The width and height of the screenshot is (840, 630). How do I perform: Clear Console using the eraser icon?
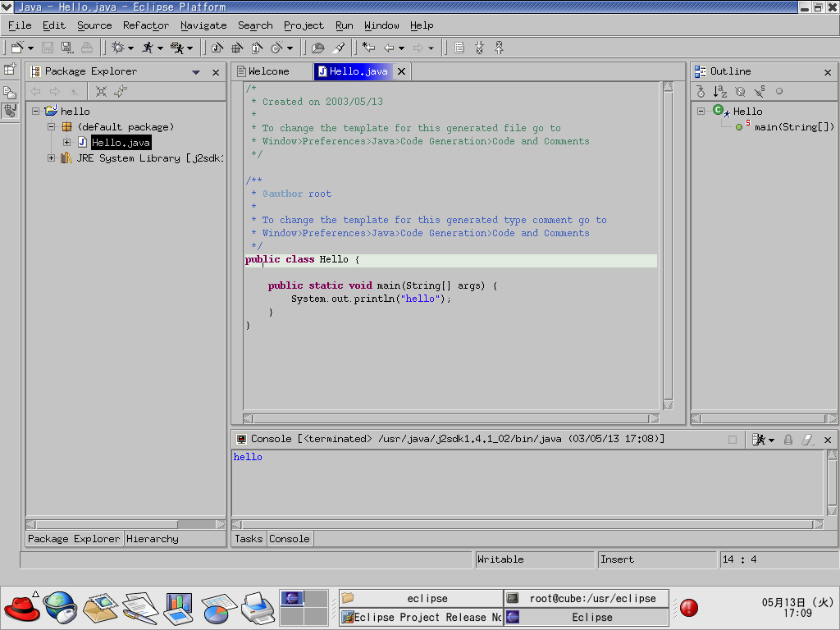tap(808, 440)
